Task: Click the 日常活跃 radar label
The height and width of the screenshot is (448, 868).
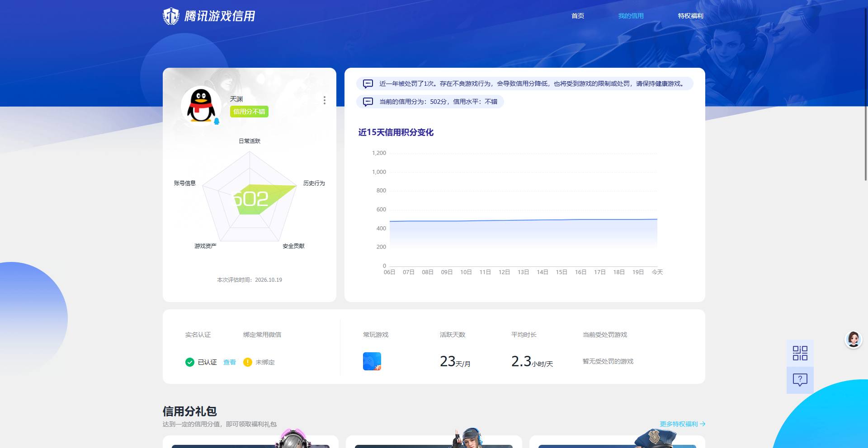Action: (250, 141)
